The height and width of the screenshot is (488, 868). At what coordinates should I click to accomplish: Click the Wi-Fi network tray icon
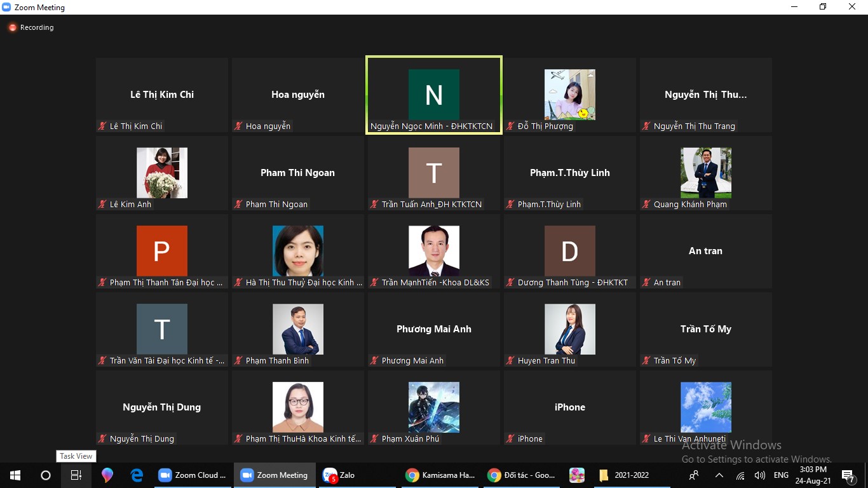(740, 475)
